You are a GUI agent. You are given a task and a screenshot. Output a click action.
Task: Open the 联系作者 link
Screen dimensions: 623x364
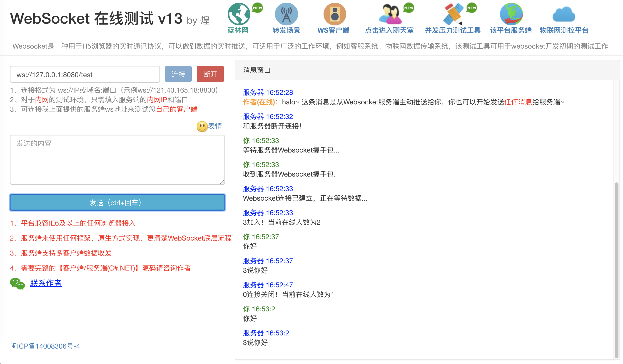[x=46, y=283]
